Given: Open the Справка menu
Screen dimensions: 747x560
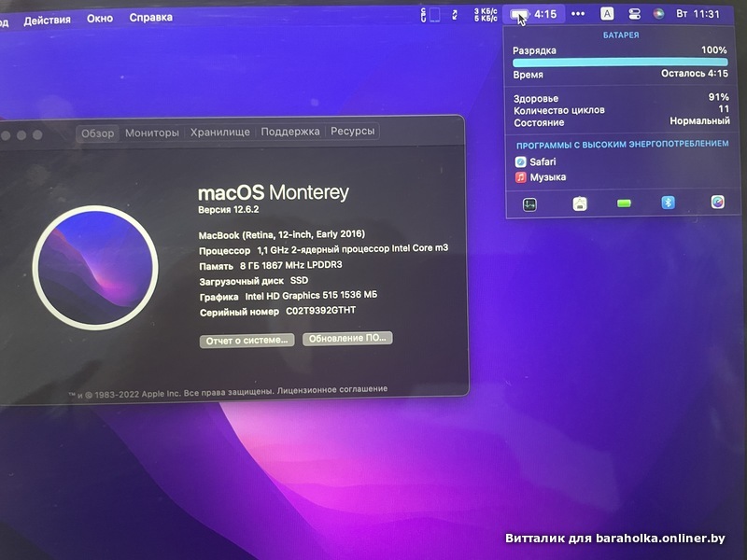Looking at the screenshot, I should (x=150, y=18).
